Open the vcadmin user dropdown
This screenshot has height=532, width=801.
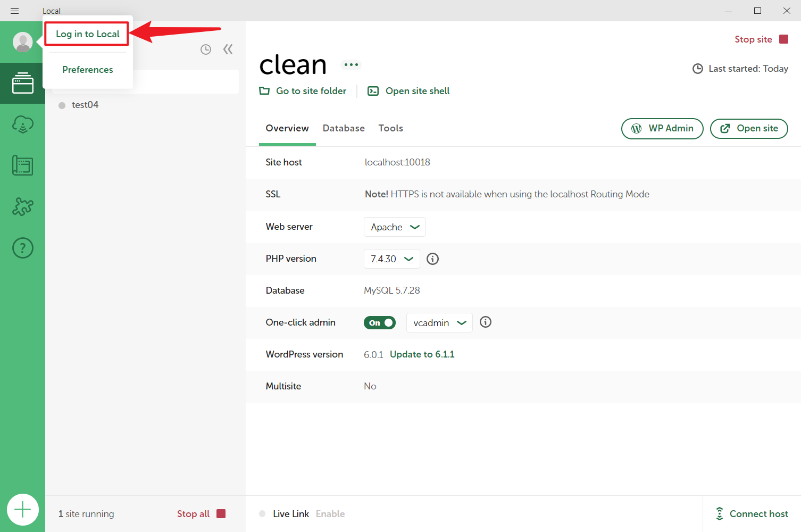[x=439, y=323]
